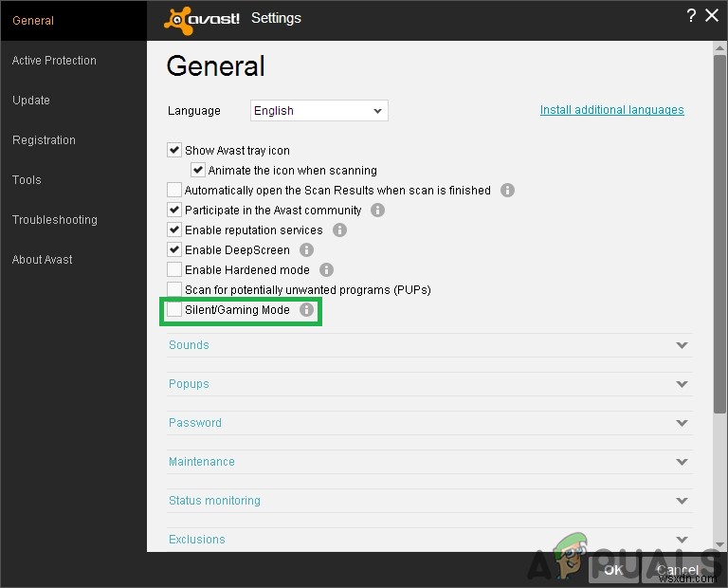Show info for Enable Hardened mode

pos(326,270)
